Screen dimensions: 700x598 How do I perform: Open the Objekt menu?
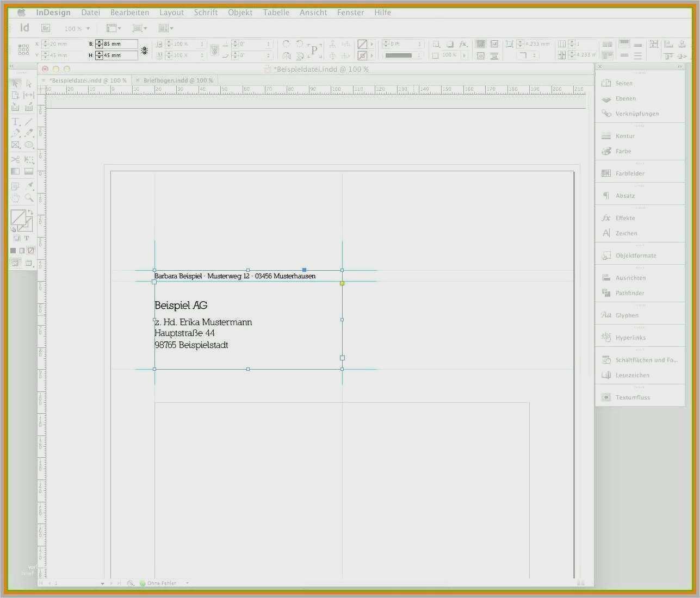pyautogui.click(x=240, y=12)
